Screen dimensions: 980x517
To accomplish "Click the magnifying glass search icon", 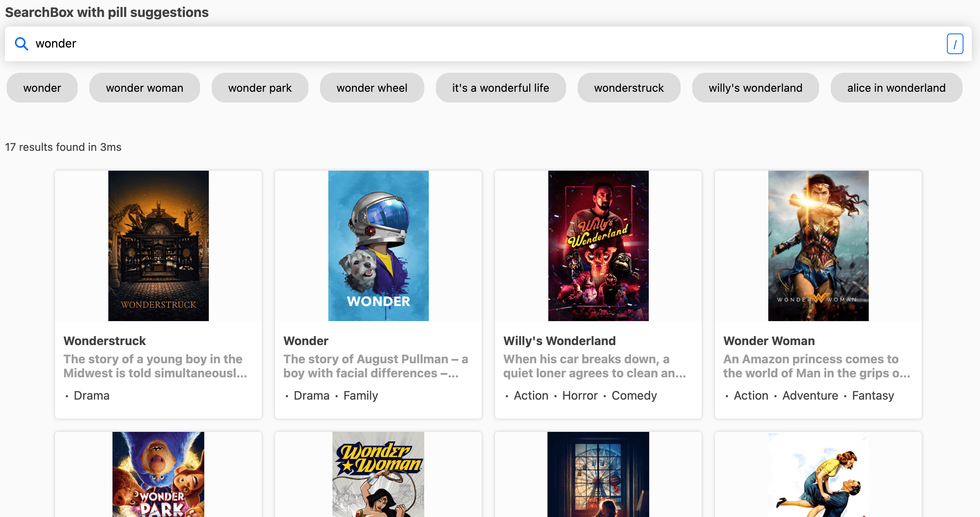I will click(21, 44).
